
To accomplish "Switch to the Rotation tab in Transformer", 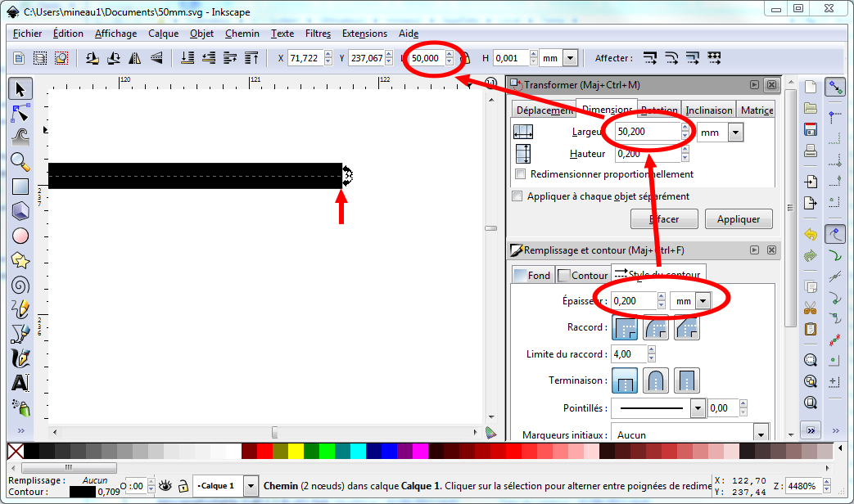I will click(660, 110).
